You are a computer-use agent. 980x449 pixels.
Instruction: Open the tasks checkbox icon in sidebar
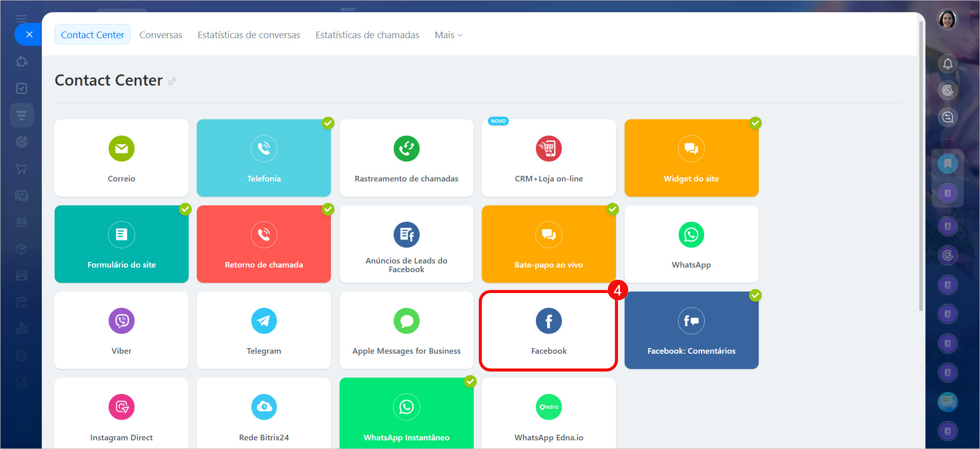click(21, 89)
